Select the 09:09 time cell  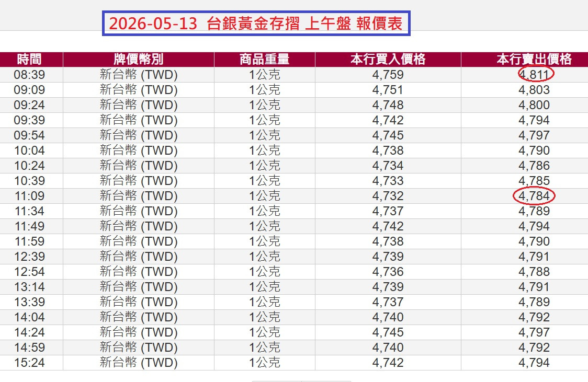click(29, 90)
